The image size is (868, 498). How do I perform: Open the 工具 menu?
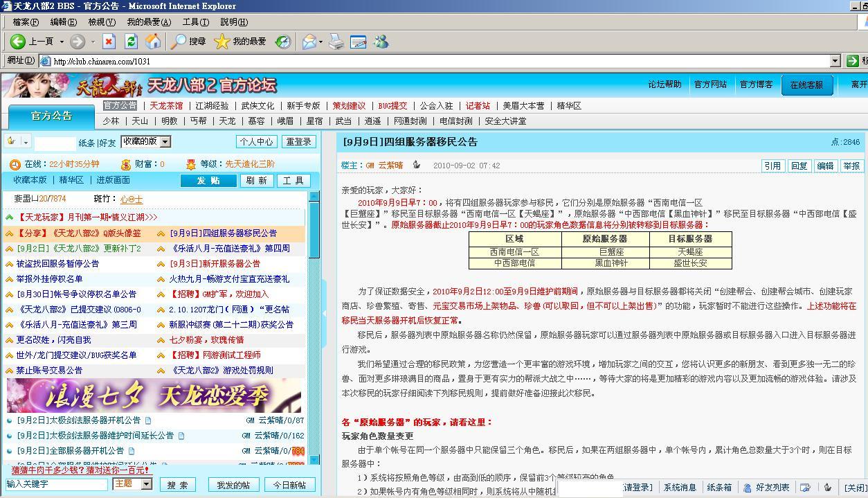(196, 22)
